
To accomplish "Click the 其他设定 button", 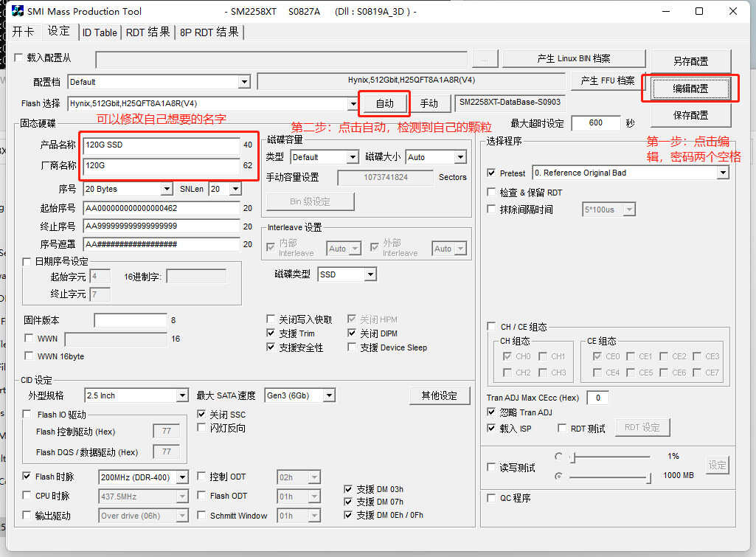I will (x=440, y=396).
